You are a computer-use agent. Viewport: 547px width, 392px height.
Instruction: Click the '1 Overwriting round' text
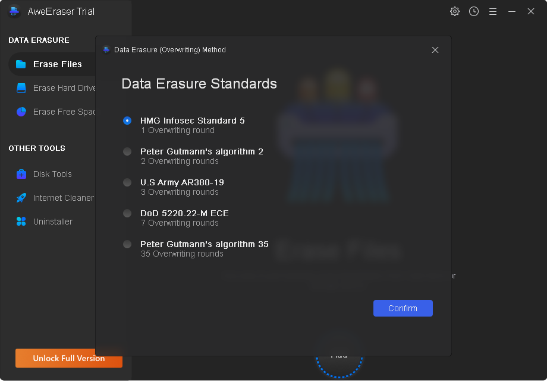click(178, 130)
